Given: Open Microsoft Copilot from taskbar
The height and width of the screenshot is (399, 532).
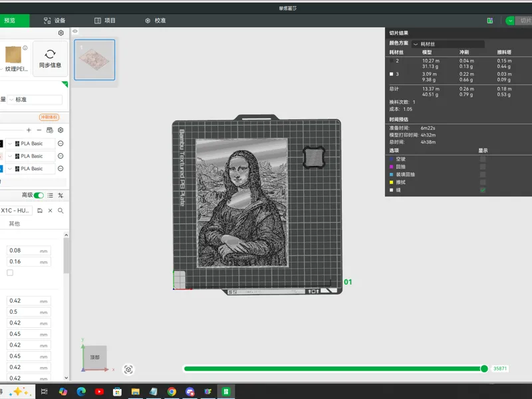Looking at the screenshot, I should coord(63,392).
